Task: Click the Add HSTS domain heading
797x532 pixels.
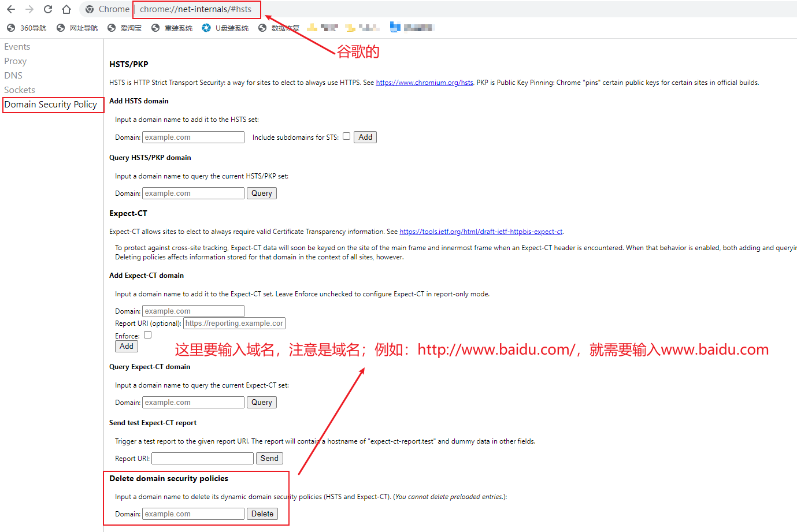Action: coord(139,101)
